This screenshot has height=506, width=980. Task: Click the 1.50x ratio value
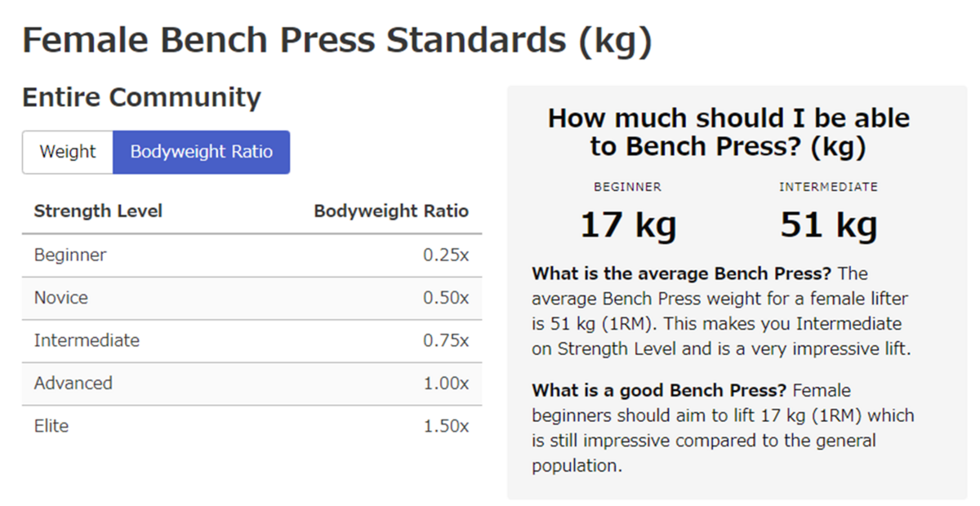(x=446, y=426)
